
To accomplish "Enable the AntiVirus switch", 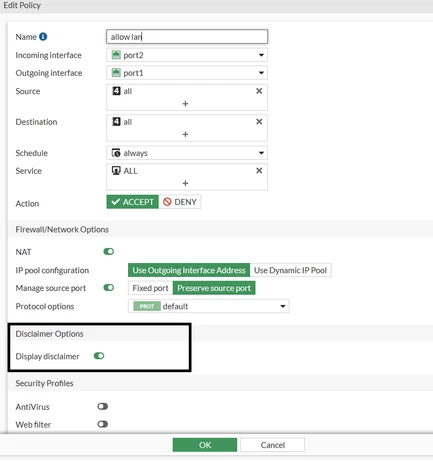I will point(103,406).
